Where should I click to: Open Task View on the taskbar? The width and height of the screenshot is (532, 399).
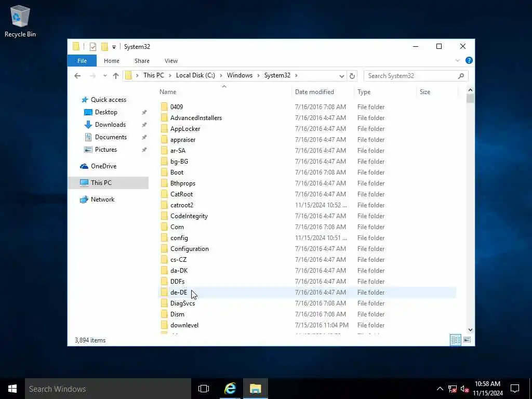click(204, 389)
